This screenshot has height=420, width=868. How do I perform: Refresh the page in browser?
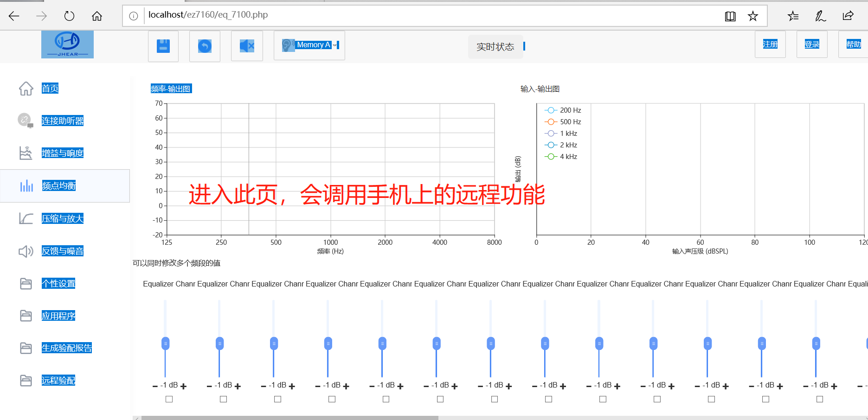click(x=69, y=16)
